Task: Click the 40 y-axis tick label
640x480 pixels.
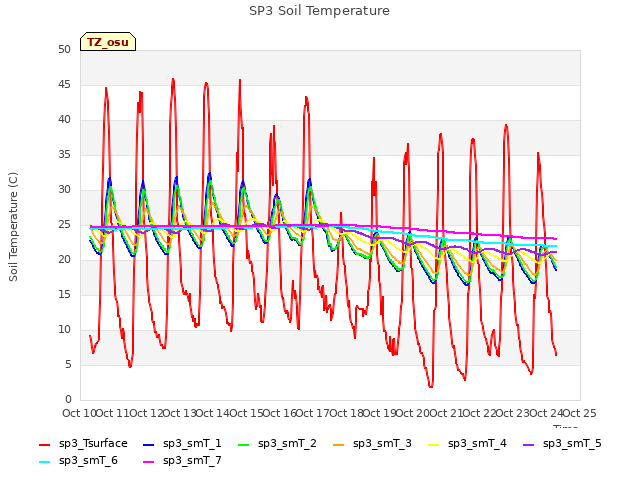Action: (x=64, y=120)
